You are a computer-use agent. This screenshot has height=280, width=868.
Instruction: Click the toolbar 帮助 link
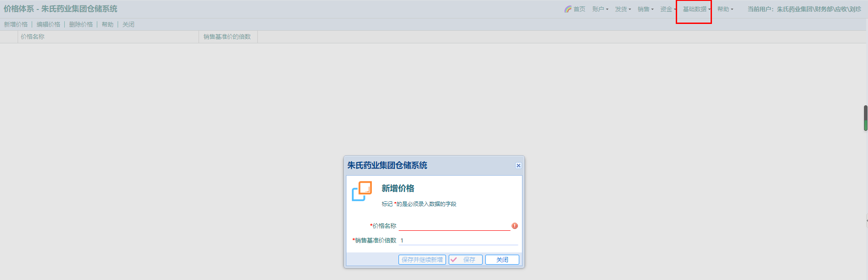108,24
